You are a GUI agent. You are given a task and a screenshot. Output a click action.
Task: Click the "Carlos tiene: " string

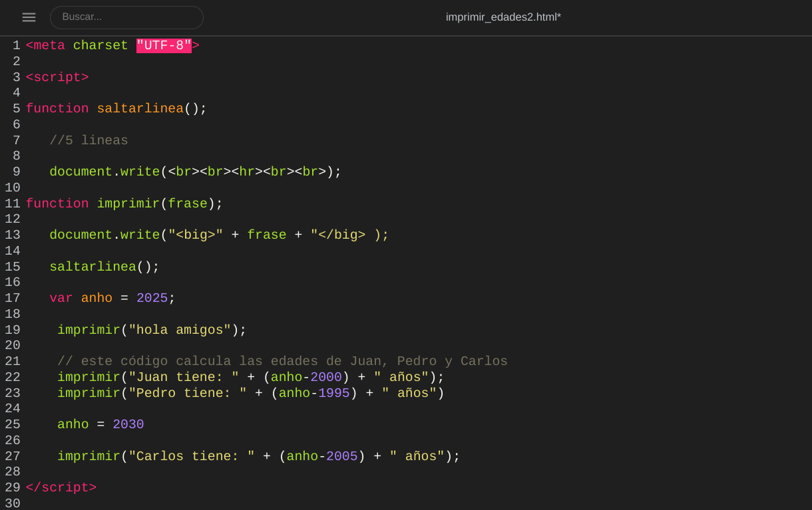click(x=192, y=457)
